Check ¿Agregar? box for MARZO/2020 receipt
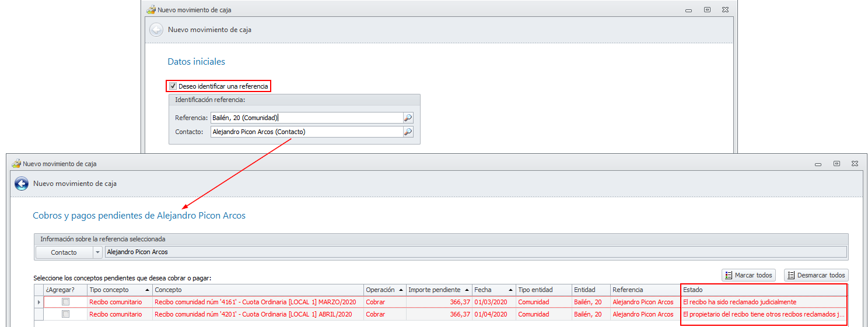 click(66, 302)
